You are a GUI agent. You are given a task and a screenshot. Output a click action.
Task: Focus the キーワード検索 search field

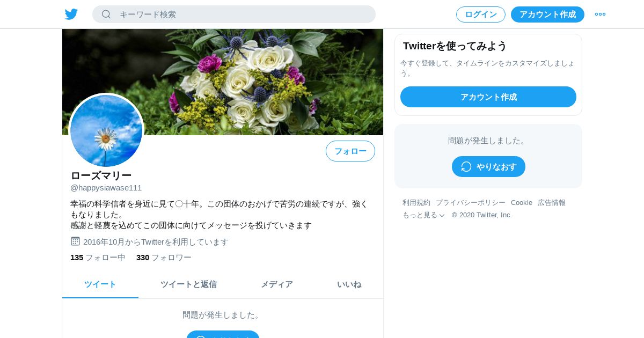[x=234, y=14]
